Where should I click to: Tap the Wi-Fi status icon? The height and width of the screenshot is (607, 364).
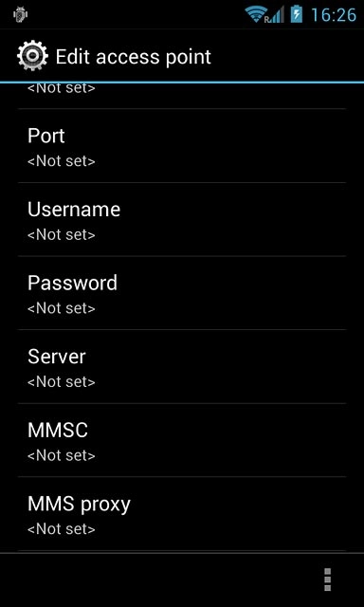click(x=254, y=15)
